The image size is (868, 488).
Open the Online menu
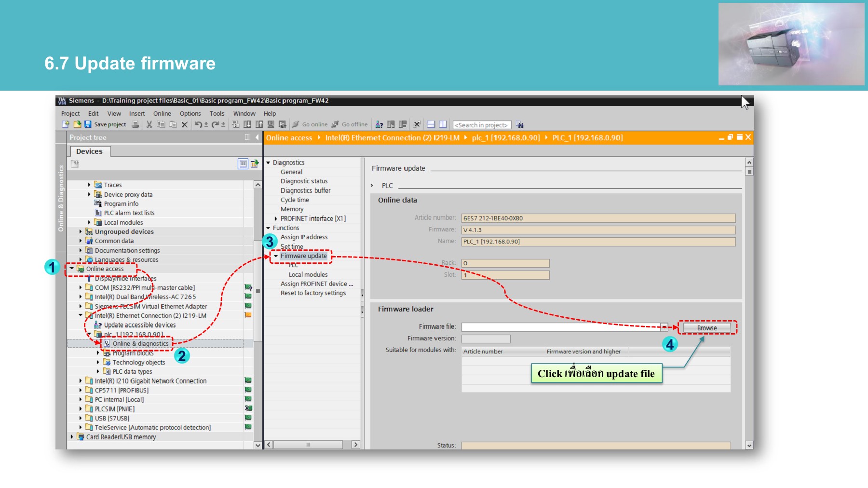[162, 114]
